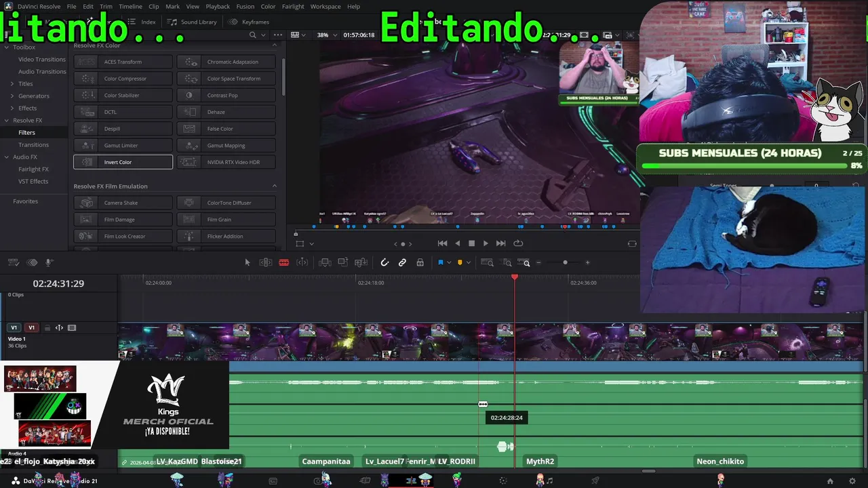This screenshot has height=488, width=868.
Task: Open the Index panel
Action: click(x=142, y=22)
